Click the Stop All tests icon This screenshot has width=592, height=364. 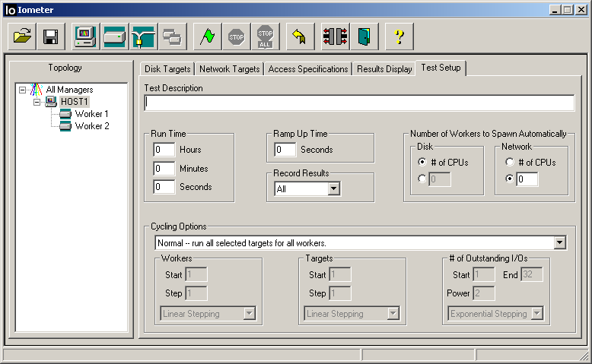(265, 36)
